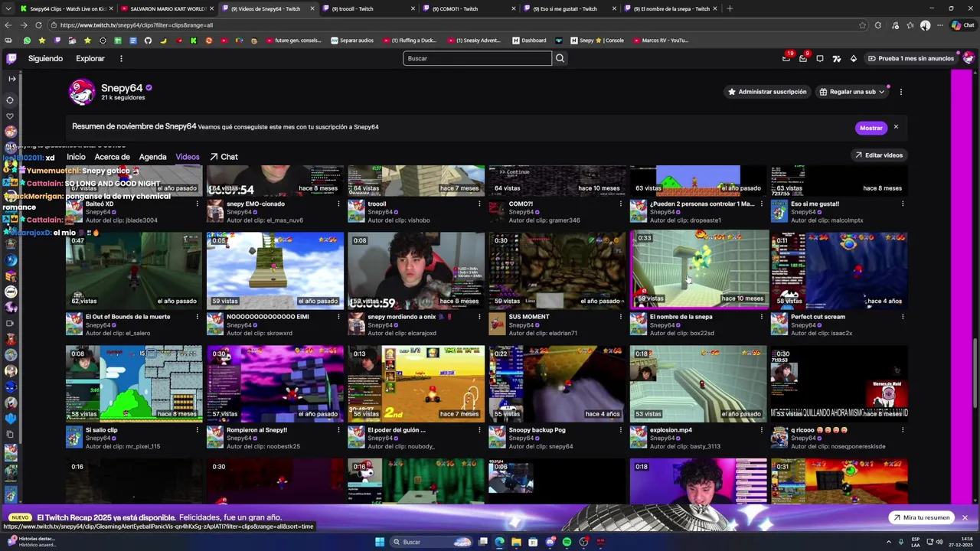The width and height of the screenshot is (980, 551).
Task: Switch to the Acerca de tab
Action: pos(112,157)
